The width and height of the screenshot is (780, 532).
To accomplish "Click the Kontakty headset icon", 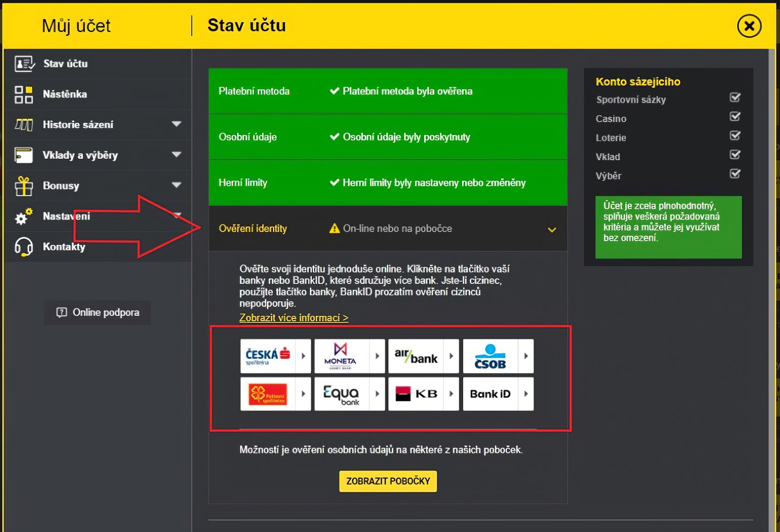I will [x=24, y=247].
